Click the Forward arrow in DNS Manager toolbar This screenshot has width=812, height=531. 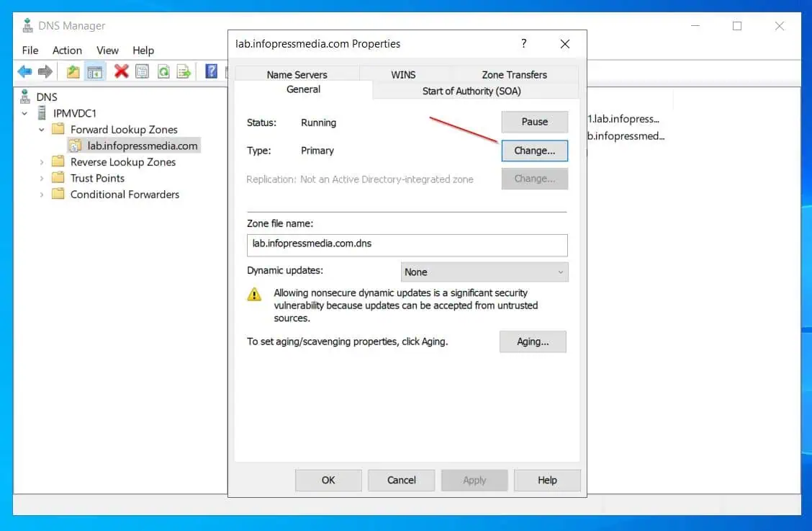[45, 71]
